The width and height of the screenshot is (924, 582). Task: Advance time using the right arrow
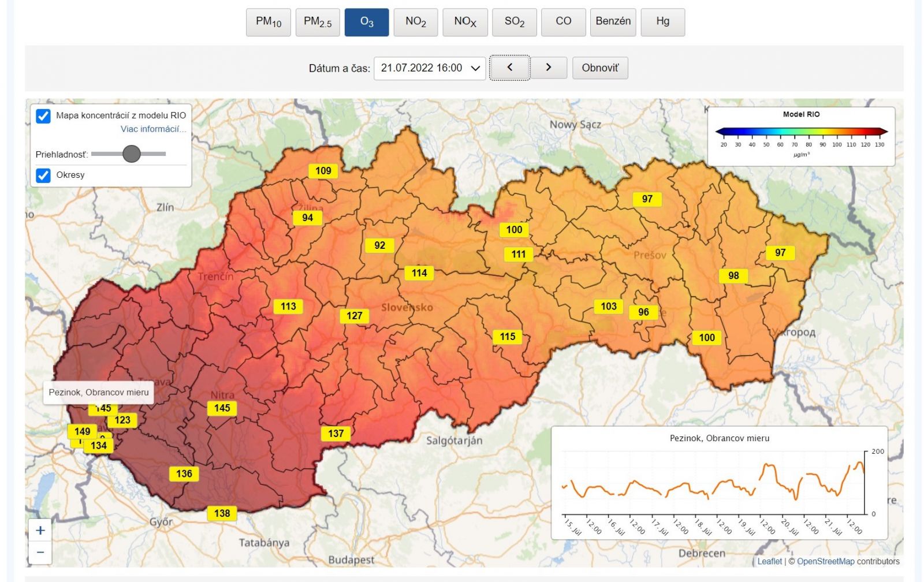tap(548, 68)
